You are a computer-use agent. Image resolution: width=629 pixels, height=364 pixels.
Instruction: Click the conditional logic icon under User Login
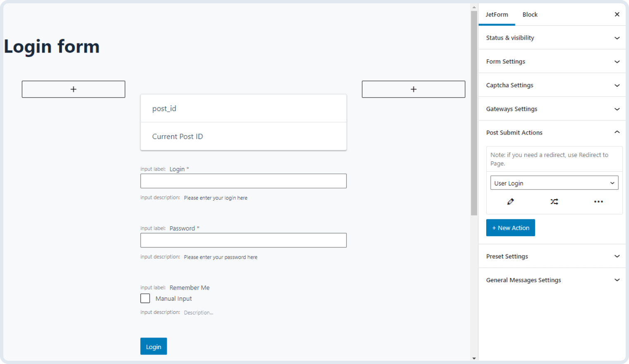click(x=555, y=201)
